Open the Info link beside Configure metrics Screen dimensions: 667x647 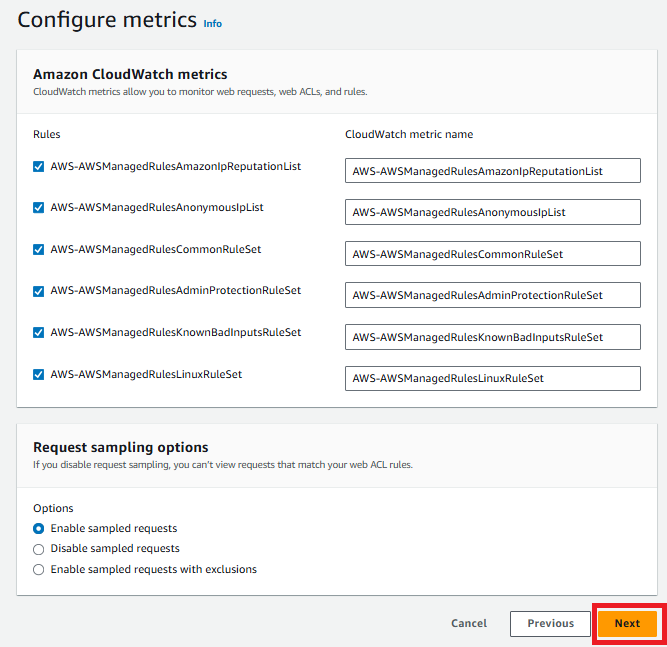pos(213,24)
